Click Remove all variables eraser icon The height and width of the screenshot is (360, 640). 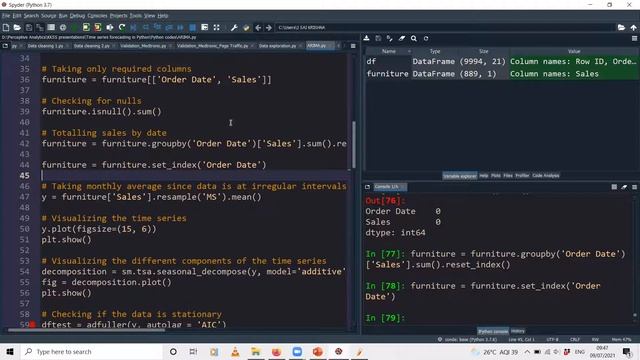402,38
